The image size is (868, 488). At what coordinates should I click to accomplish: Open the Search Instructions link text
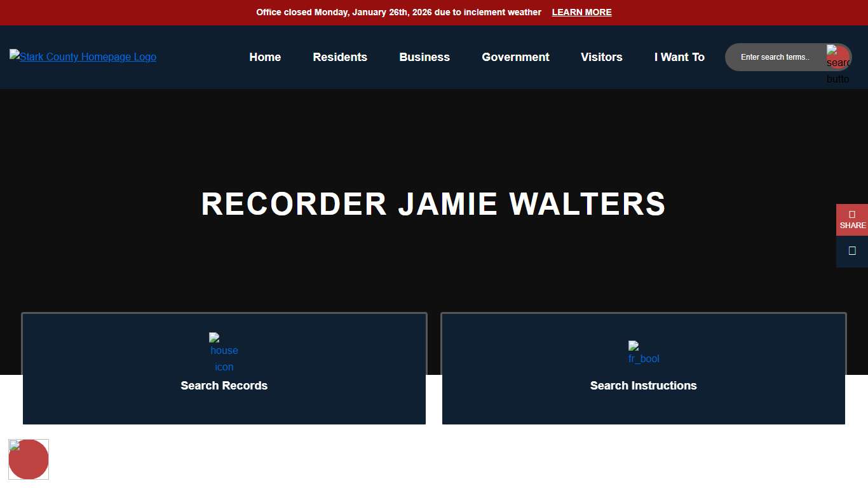643,386
